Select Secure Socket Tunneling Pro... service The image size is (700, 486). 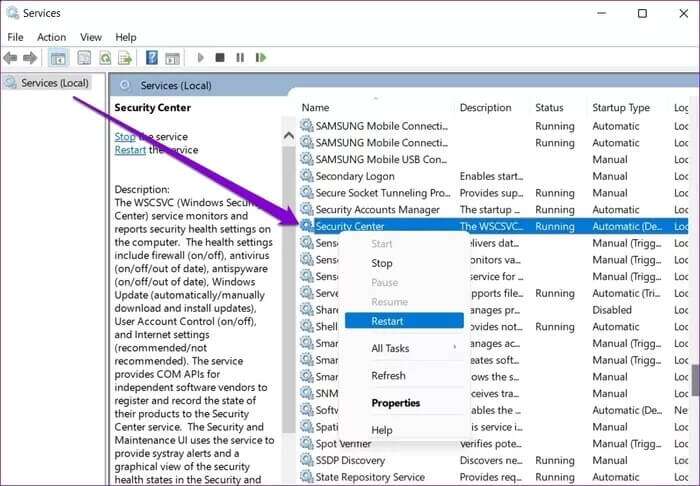pyautogui.click(x=383, y=193)
